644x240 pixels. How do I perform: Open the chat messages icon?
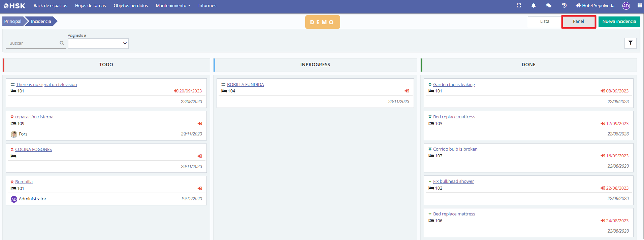coord(549,5)
